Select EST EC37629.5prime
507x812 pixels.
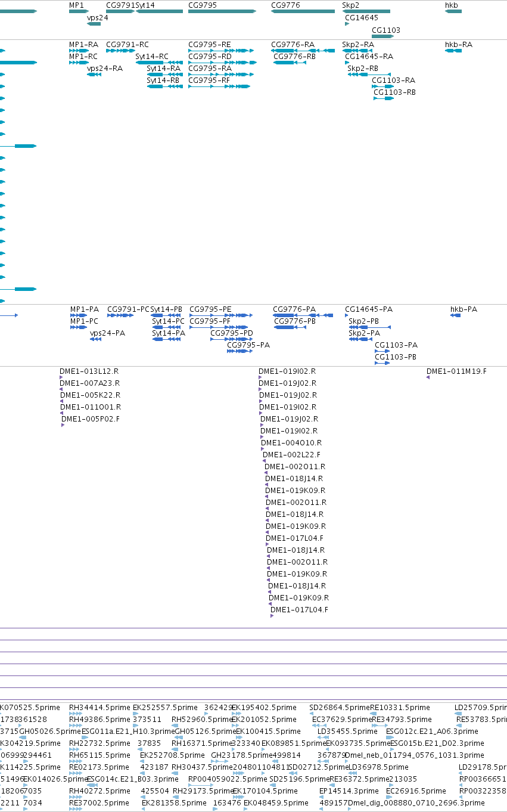(x=342, y=720)
